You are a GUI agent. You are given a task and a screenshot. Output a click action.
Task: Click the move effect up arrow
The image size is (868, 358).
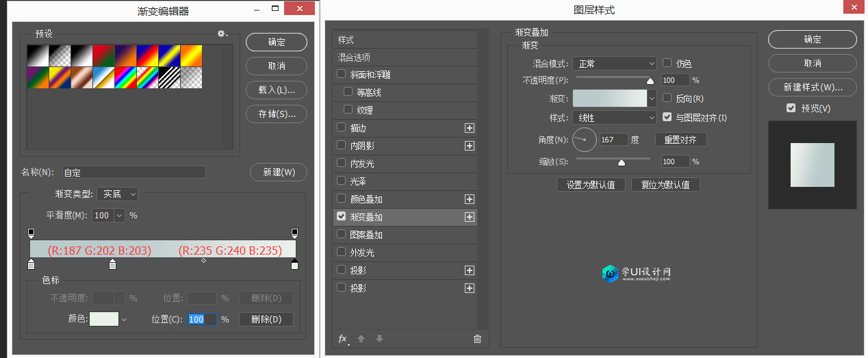(361, 339)
